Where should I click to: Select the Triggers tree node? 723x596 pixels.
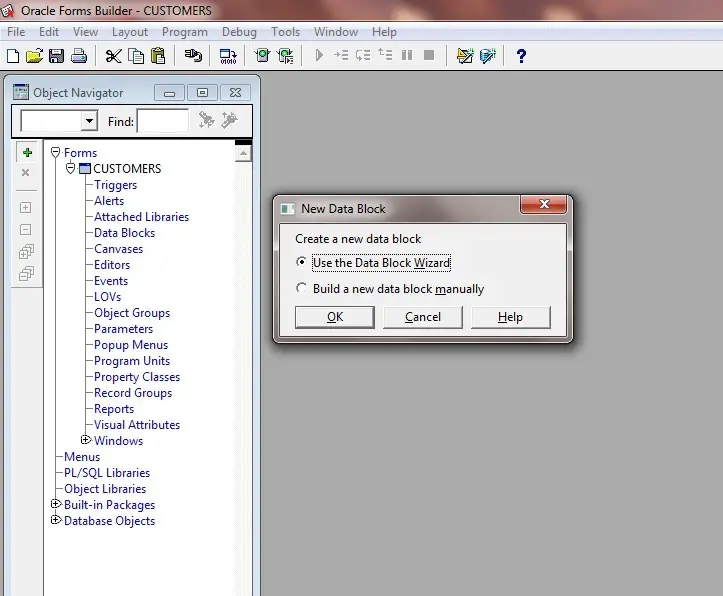[115, 185]
